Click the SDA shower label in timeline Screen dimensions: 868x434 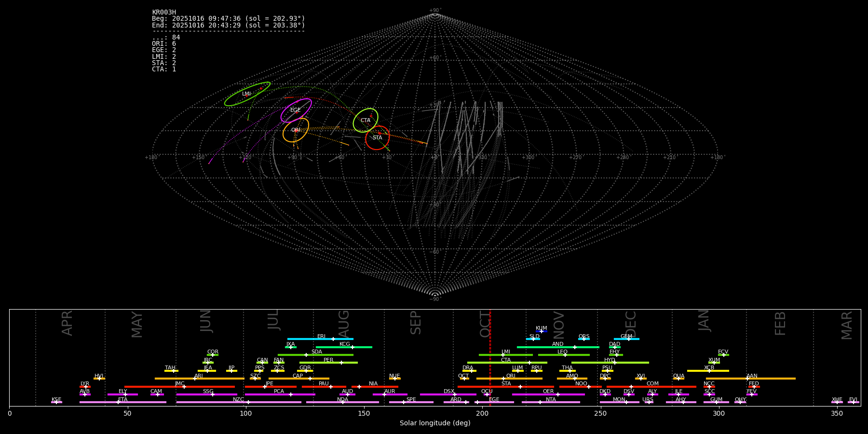point(317,352)
